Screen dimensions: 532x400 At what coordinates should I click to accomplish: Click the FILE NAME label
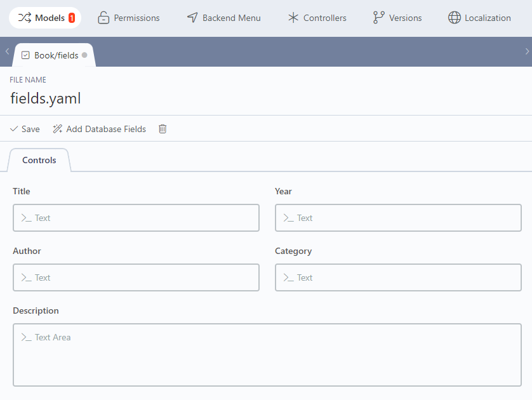28,80
